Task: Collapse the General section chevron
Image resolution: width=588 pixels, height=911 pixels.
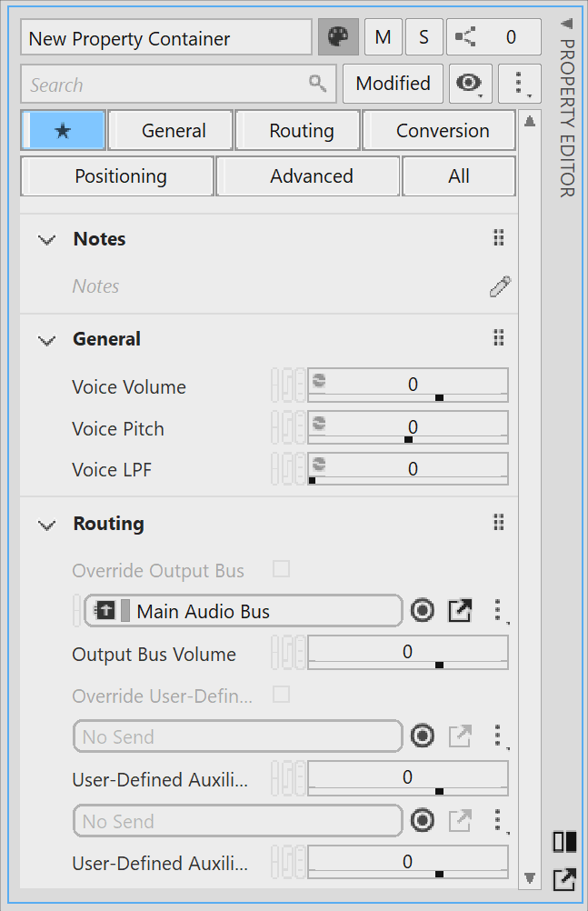Action: [x=46, y=340]
